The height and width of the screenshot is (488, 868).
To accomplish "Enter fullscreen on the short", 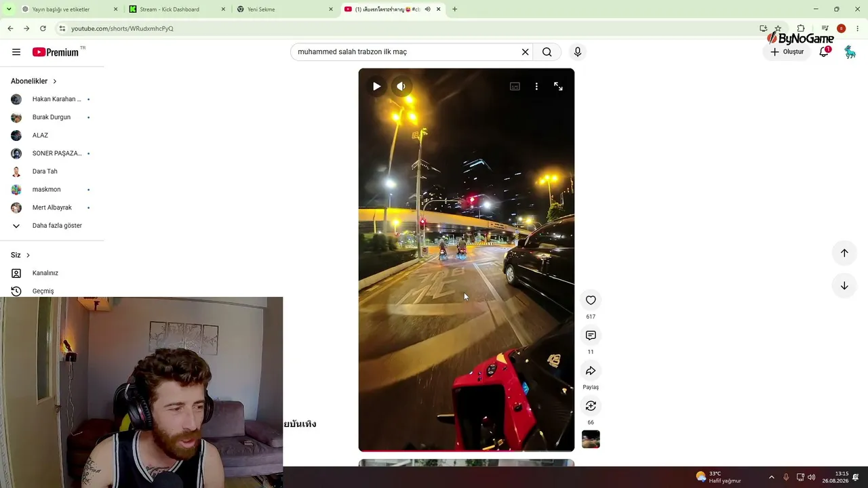I will point(558,86).
